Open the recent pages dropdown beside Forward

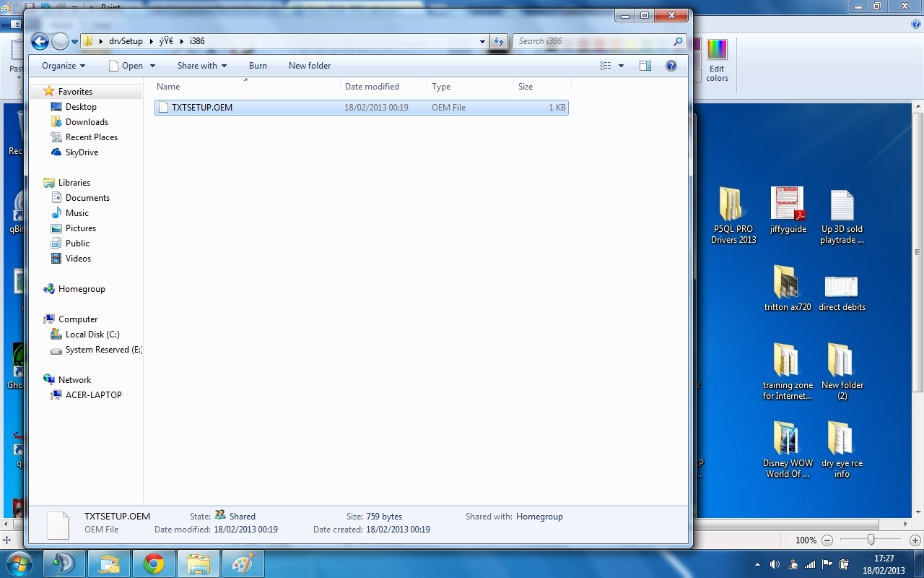click(74, 42)
